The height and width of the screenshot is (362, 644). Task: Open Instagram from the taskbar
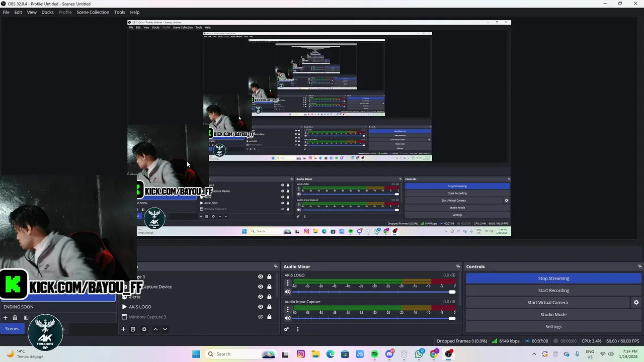[301, 354]
